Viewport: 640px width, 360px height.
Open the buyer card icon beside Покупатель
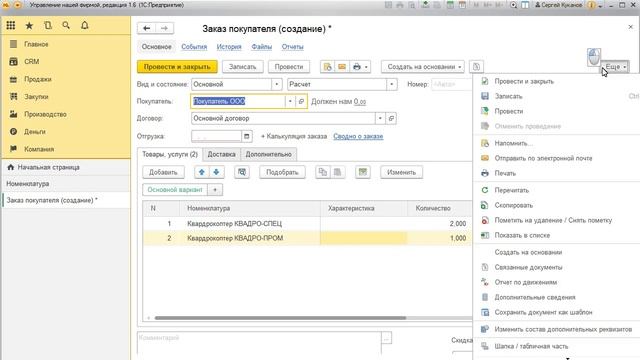(301, 101)
